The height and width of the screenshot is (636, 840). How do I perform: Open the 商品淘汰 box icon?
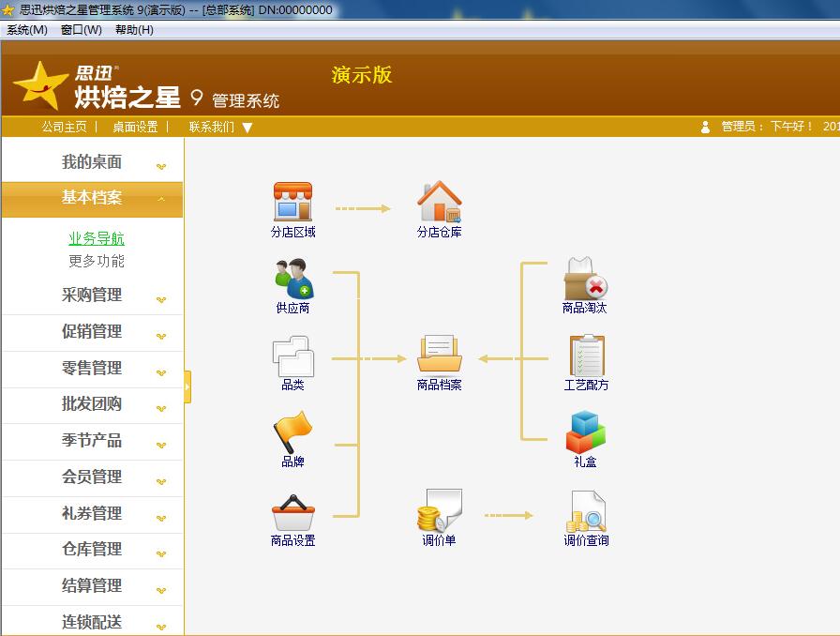pos(585,279)
